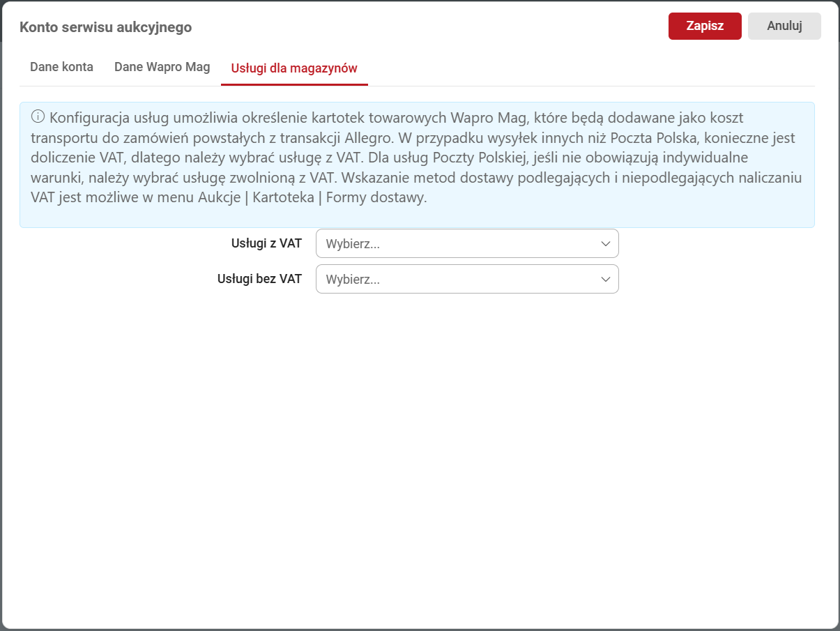Switch to the Dane konta tab

[61, 68]
